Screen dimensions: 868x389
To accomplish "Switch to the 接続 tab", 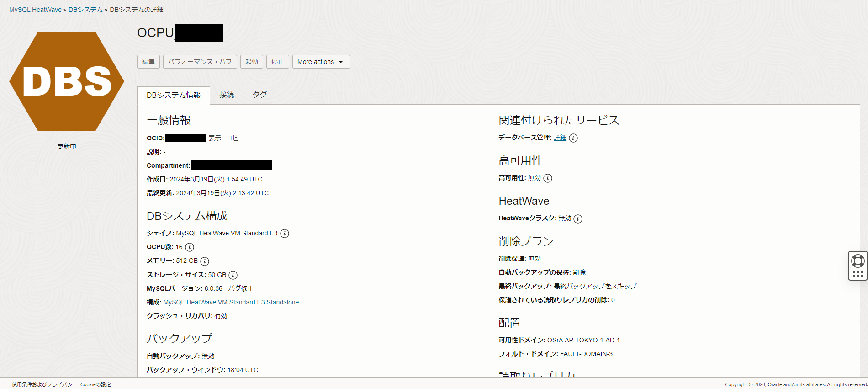I will click(227, 95).
